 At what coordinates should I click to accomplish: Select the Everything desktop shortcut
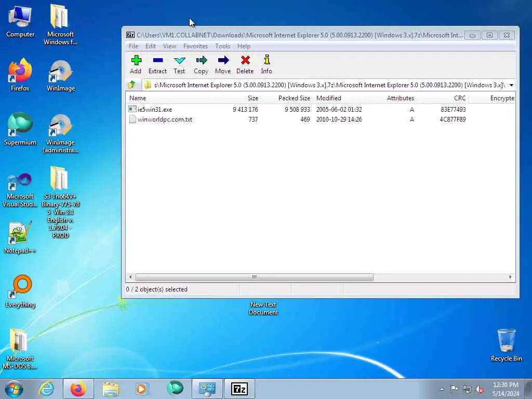20,291
